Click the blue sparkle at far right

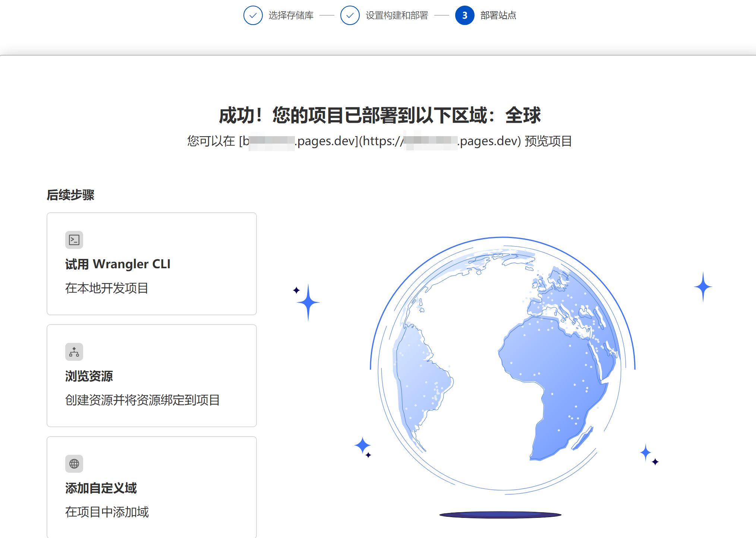[703, 287]
